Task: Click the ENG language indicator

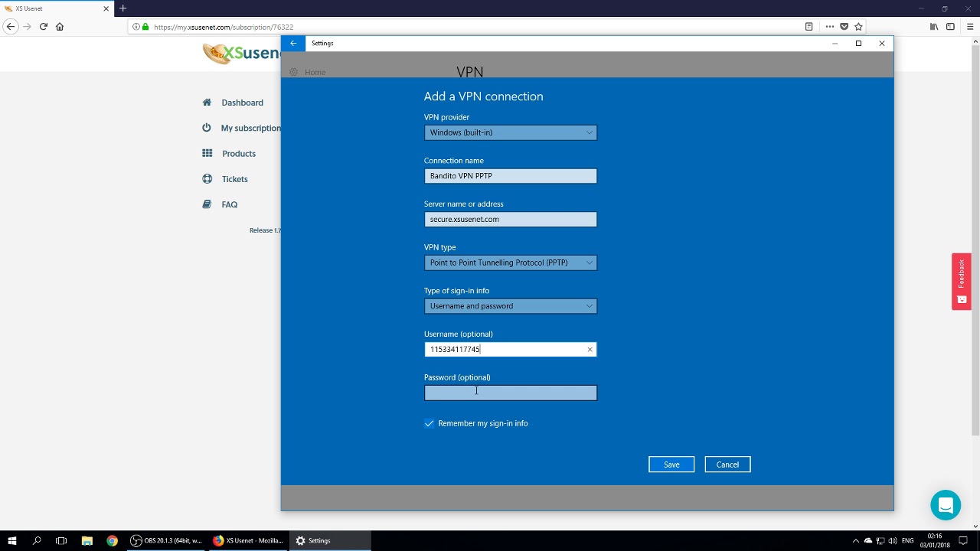Action: pos(907,541)
